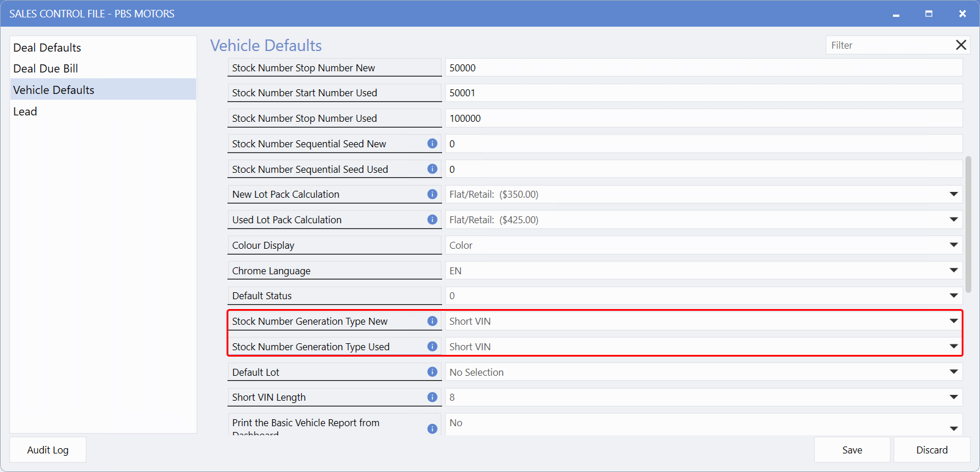The image size is (980, 472).
Task: Discard the pending changes
Action: (x=931, y=450)
